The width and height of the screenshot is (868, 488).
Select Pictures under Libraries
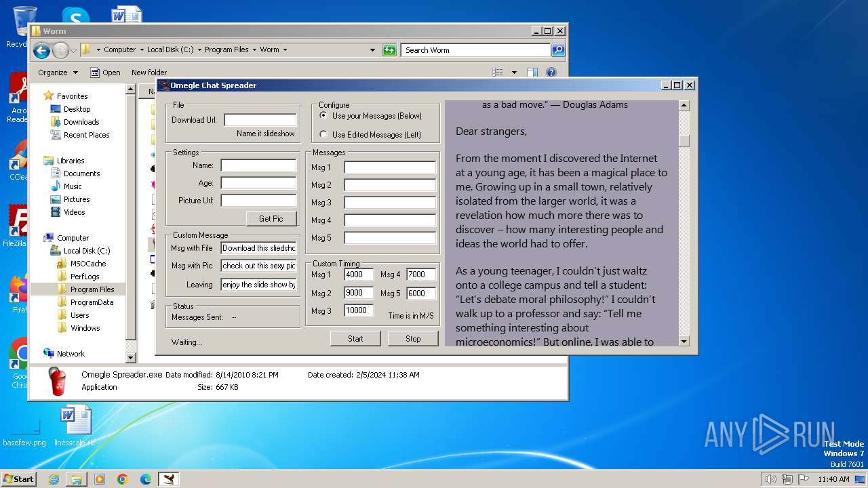click(x=77, y=199)
